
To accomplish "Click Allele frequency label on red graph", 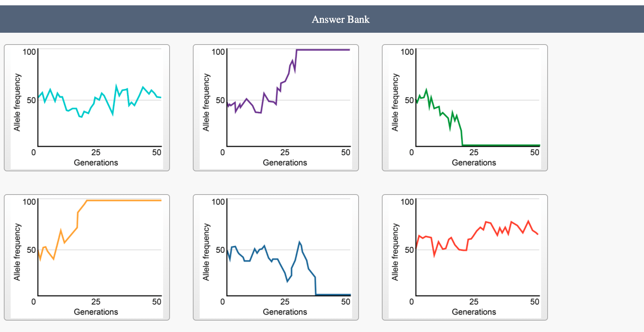I will 395,252.
